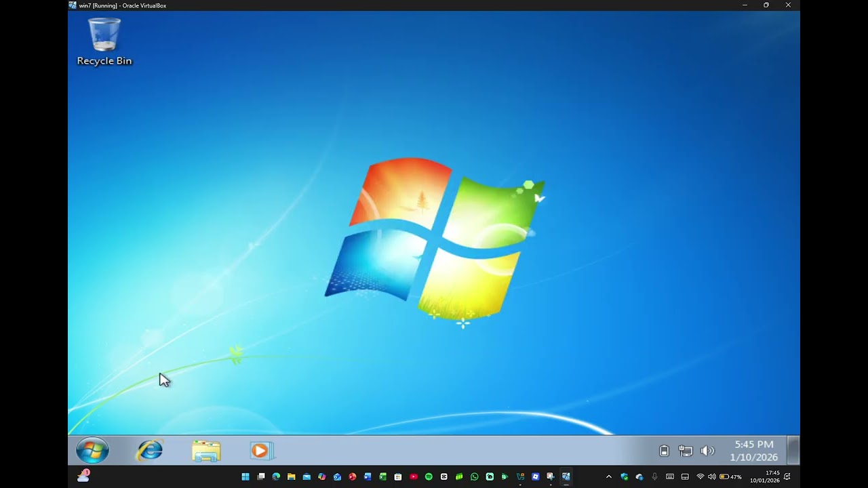Open Outlook on host taskbar
The image size is (868, 488).
pyautogui.click(x=337, y=477)
